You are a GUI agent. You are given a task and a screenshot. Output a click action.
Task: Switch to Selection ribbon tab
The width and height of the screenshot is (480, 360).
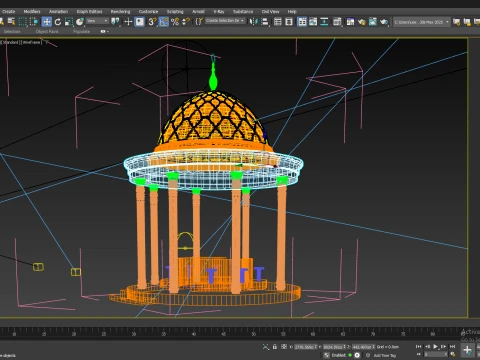(12, 31)
